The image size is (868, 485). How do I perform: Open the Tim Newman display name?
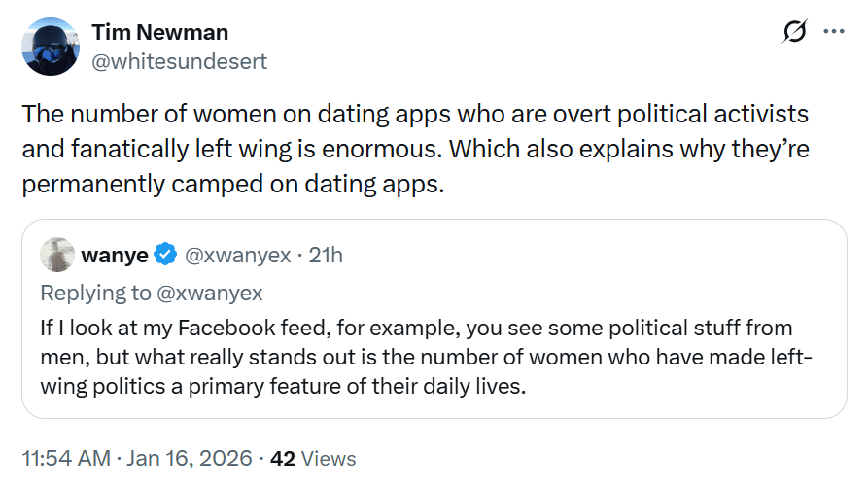tap(160, 32)
